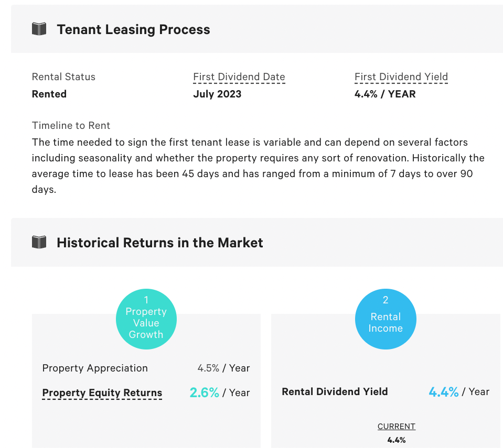Screen dimensions: 503x448
Task: Click the Timeline to Rent heading
Action: 71,125
